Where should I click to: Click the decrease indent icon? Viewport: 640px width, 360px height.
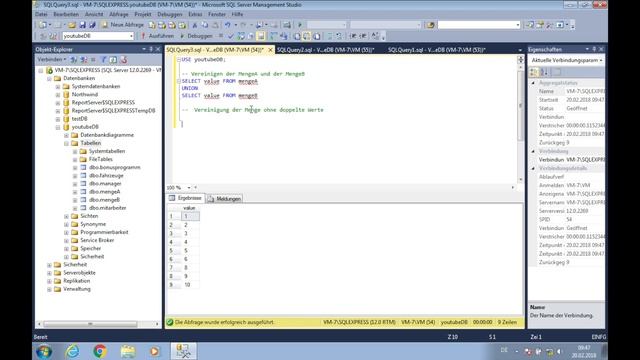click(353, 36)
